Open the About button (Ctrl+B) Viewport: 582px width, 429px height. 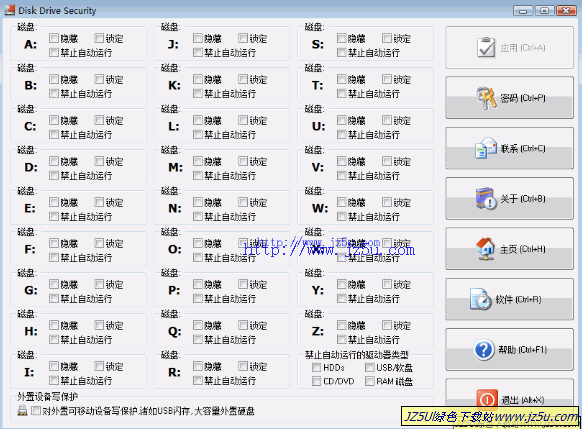509,199
